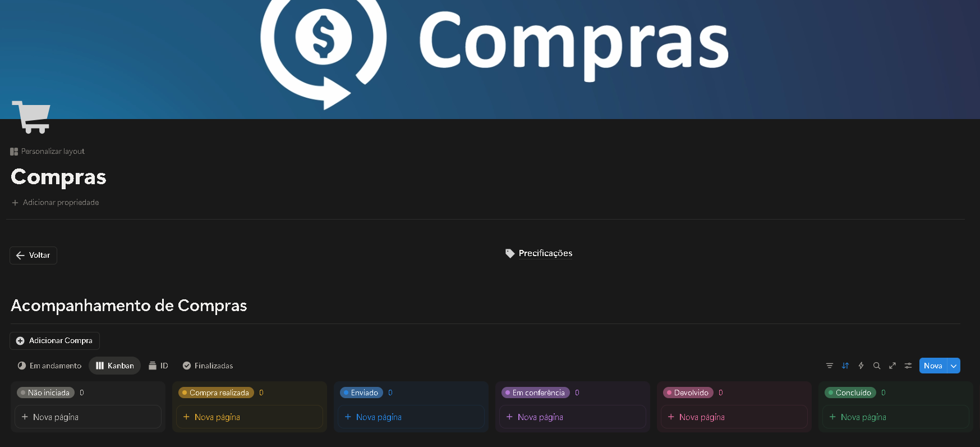The image size is (980, 447).
Task: Open view settings sliders icon
Action: pyautogui.click(x=908, y=366)
